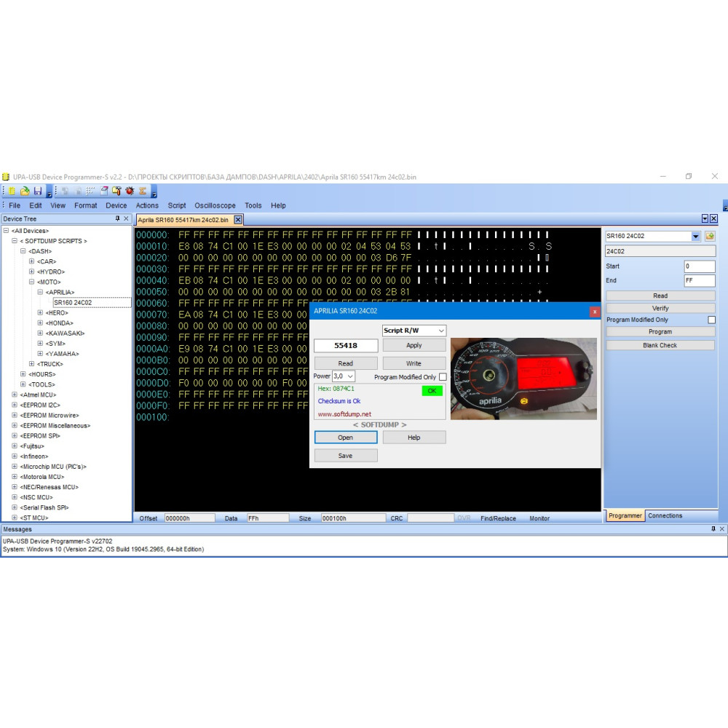Image resolution: width=728 pixels, height=728 pixels.
Task: Click the icon beside the SR160 24C02 combo
Action: coord(710,236)
